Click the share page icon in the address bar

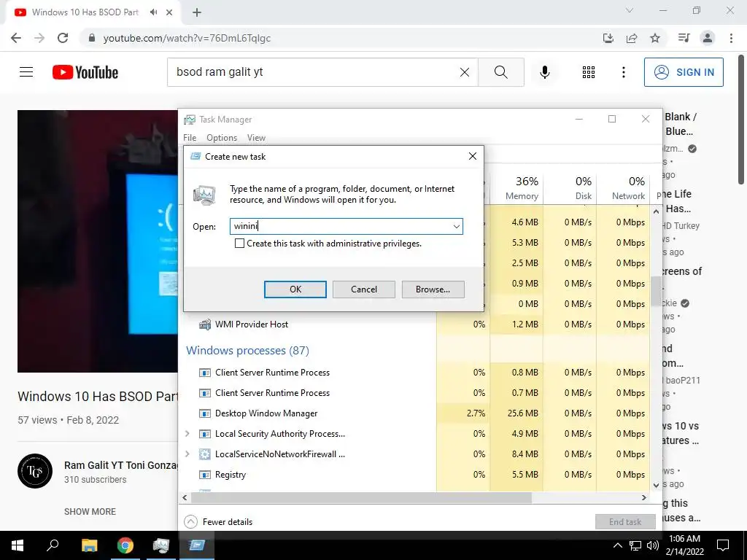[x=632, y=38]
